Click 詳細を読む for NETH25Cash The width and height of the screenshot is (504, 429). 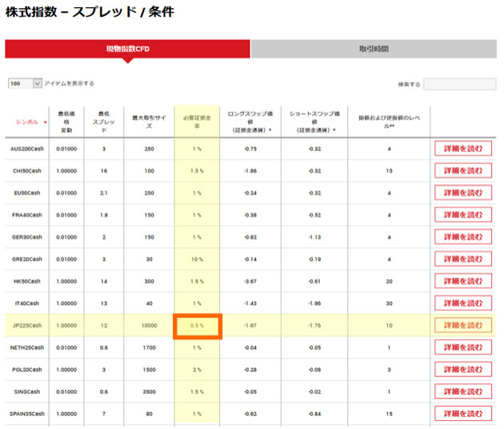point(463,347)
